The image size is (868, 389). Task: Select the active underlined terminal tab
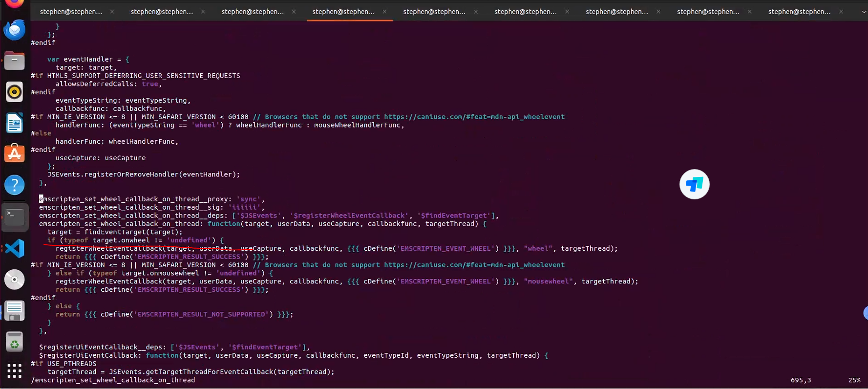point(344,12)
